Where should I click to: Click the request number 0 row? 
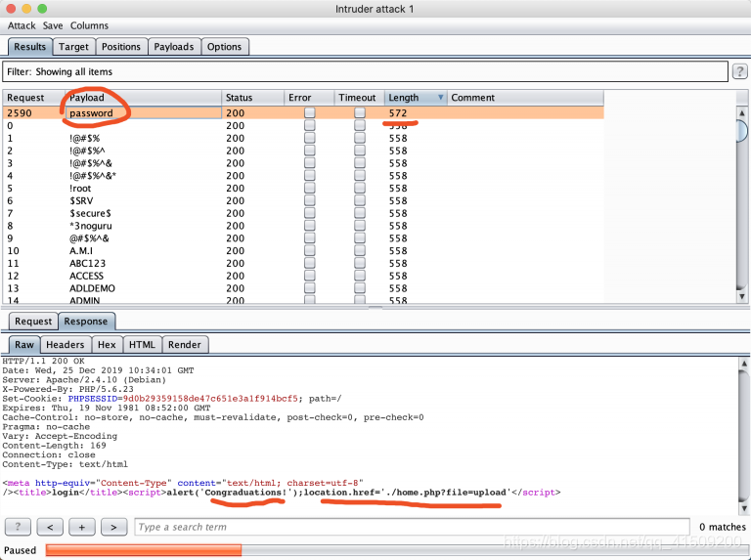303,126
